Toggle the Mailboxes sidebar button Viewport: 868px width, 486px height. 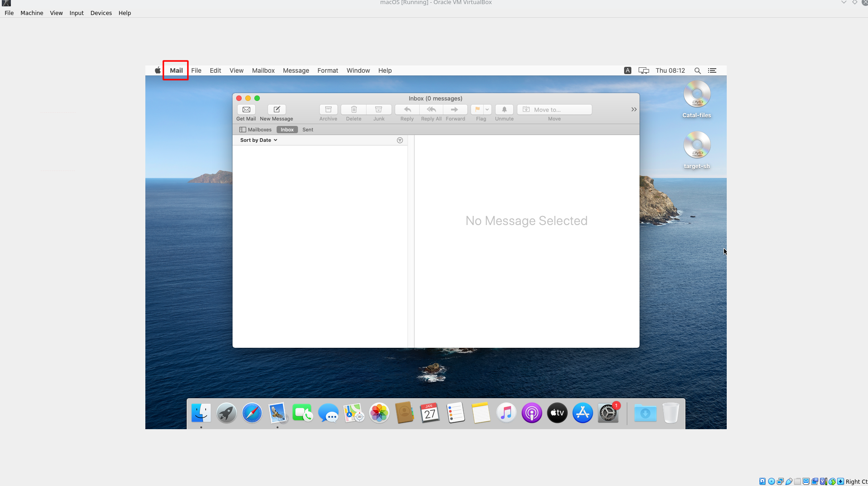(x=255, y=130)
